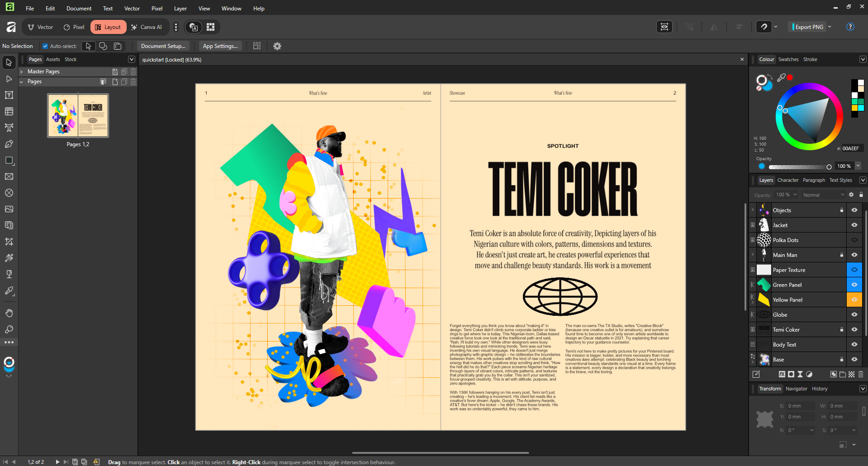This screenshot has height=466, width=868.
Task: Click the grid icon next to Canva AI
Action: click(211, 27)
